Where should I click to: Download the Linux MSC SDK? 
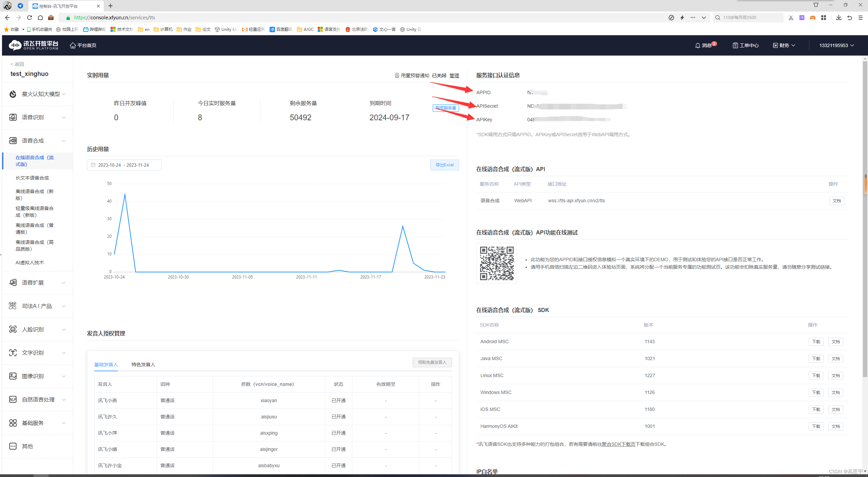[x=816, y=376]
